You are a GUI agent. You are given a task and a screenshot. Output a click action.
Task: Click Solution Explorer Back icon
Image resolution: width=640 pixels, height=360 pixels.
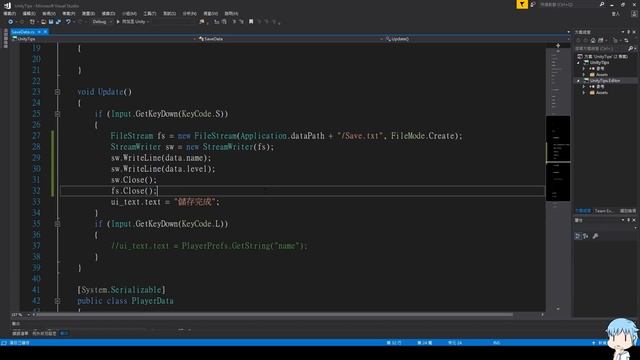point(578,40)
